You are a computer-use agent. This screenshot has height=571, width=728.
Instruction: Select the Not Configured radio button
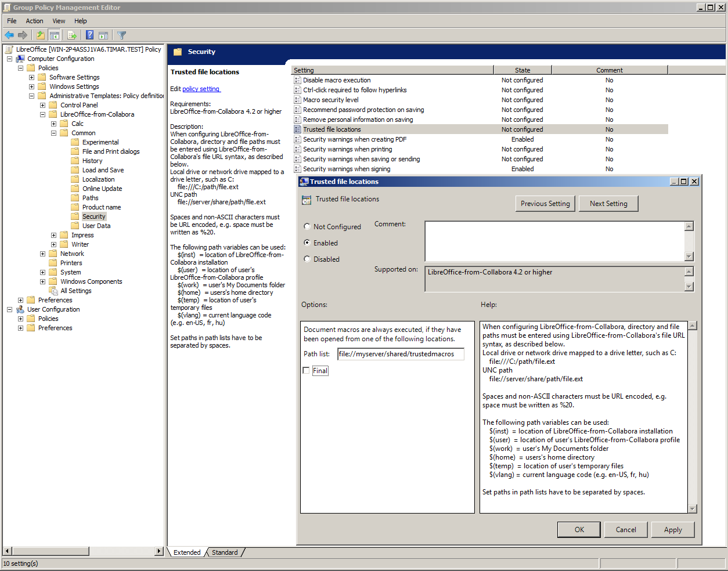coord(307,226)
